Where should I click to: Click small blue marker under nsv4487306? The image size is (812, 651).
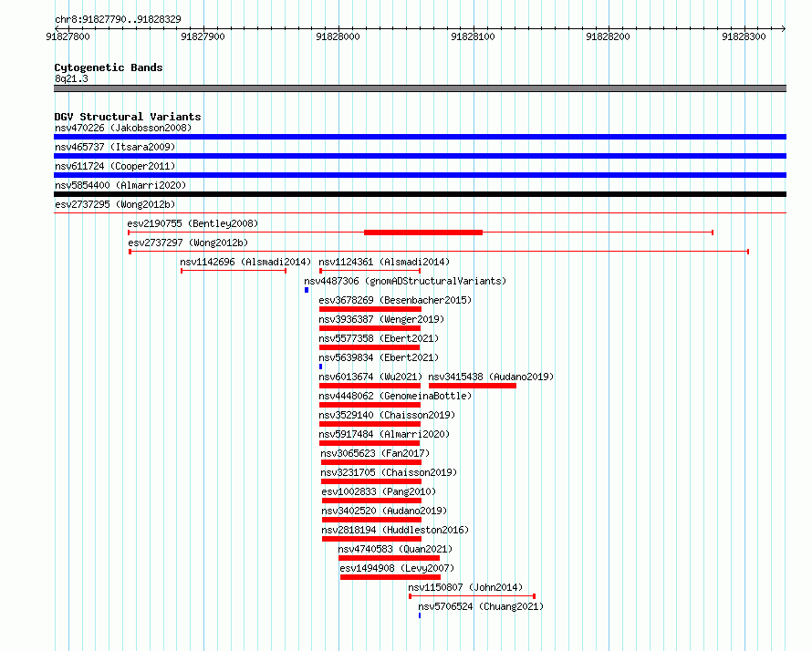(x=307, y=290)
